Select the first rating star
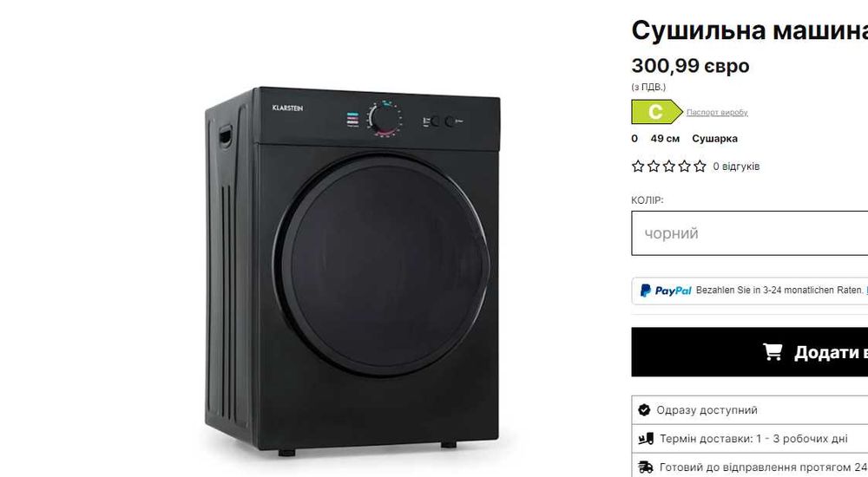The image size is (868, 477). pos(638,166)
